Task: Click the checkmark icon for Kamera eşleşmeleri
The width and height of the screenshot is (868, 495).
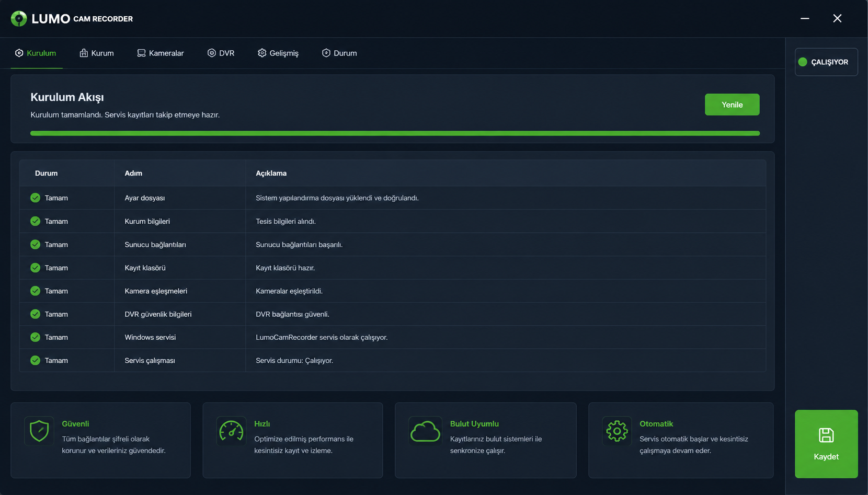Action: pyautogui.click(x=35, y=291)
